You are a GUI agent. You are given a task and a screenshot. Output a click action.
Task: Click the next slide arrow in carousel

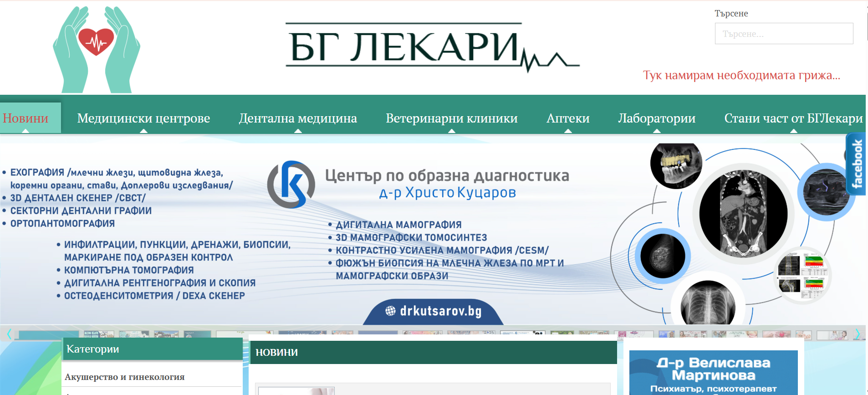[x=857, y=334]
